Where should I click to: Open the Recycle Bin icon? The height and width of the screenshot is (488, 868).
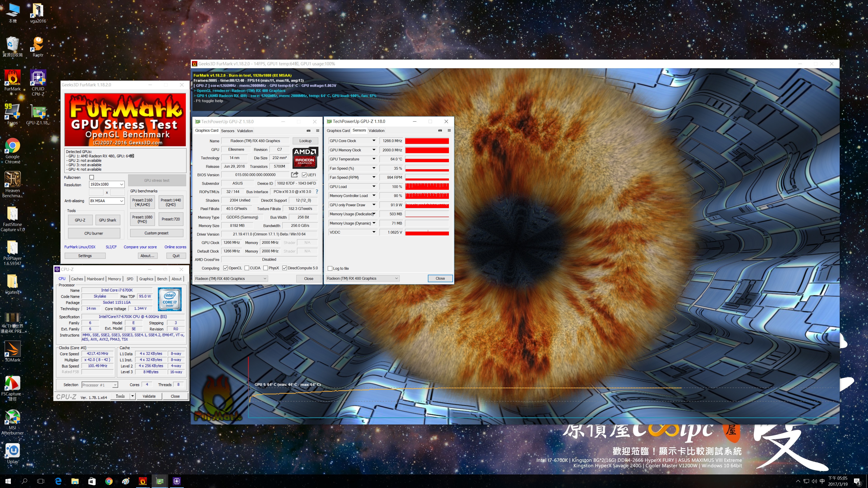click(12, 47)
